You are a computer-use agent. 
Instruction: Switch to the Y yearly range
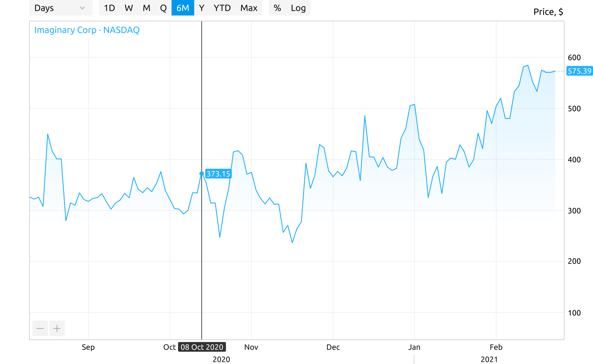(x=201, y=8)
